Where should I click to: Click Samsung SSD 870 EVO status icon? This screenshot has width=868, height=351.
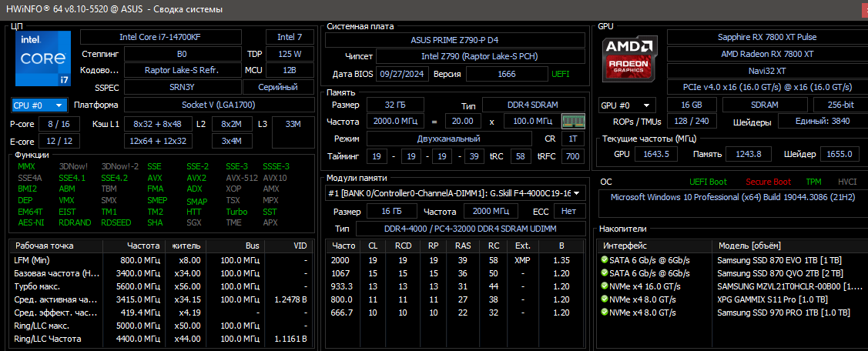[x=605, y=260]
